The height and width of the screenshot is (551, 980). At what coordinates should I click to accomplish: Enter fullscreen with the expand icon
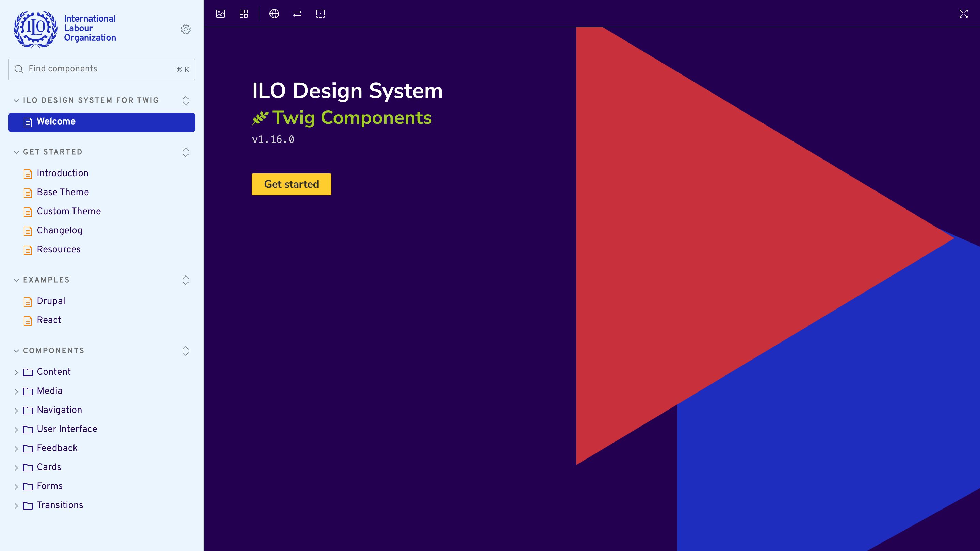point(963,14)
